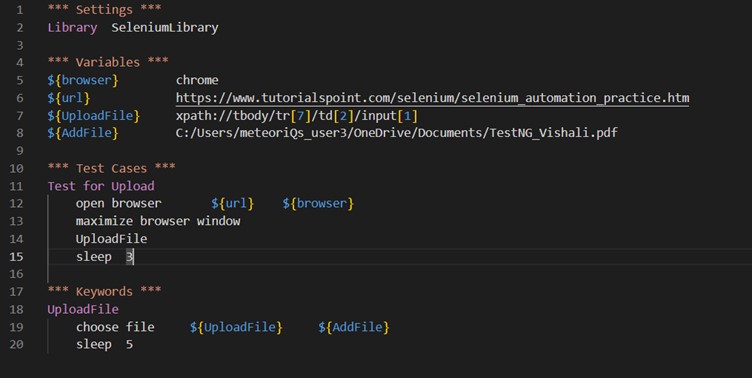Click the *** Test Cases *** header
The height and width of the screenshot is (378, 752).
[111, 168]
